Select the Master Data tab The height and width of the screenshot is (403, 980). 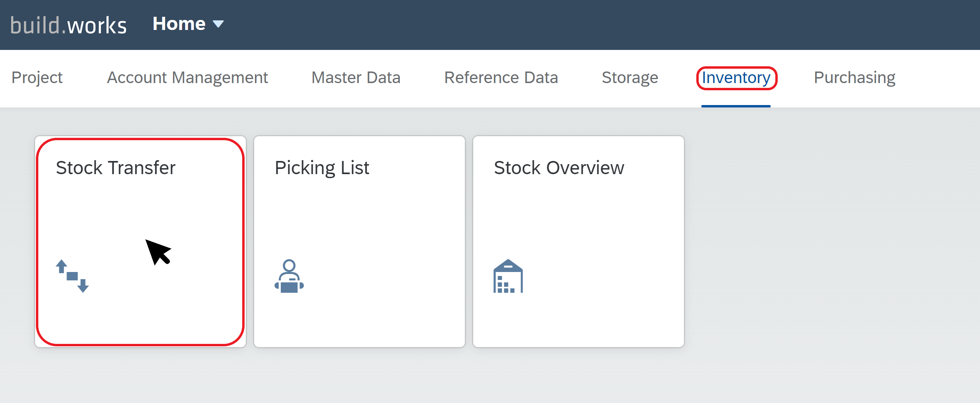(356, 77)
